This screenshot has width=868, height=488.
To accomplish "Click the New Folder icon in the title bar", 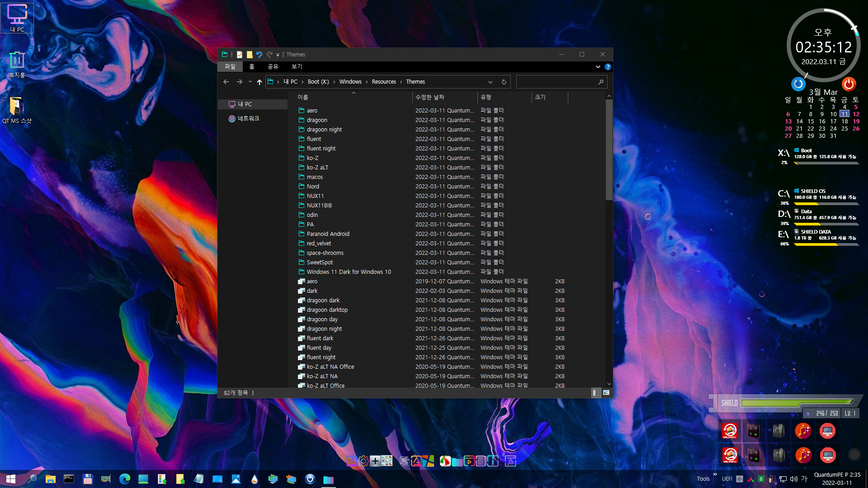I will 250,55.
